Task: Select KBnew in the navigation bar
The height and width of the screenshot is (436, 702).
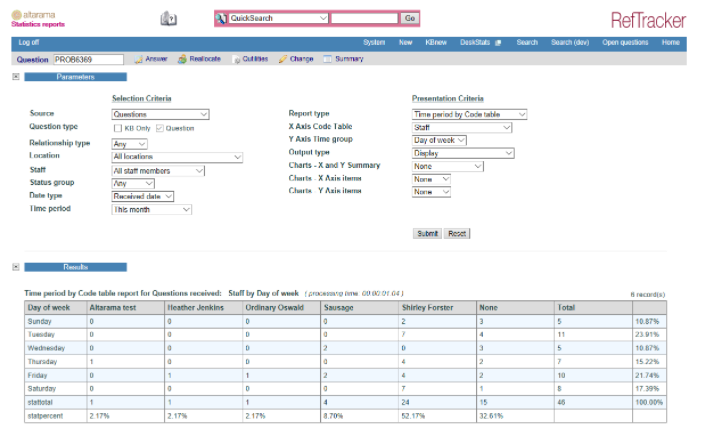Action: click(437, 43)
